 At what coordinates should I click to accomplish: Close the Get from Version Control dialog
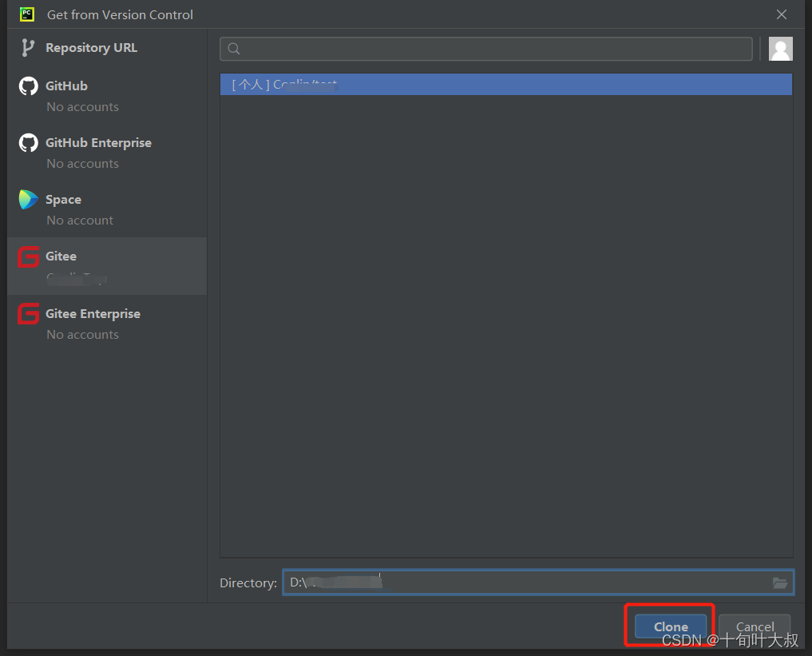782,14
